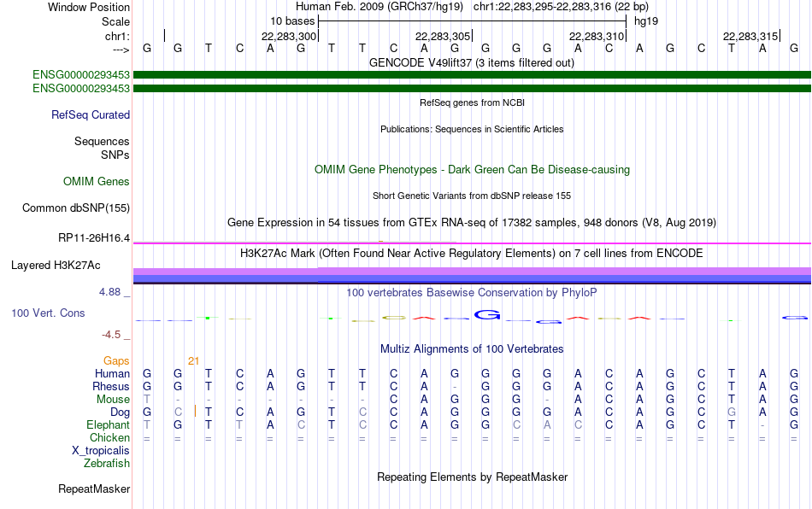Click the -4.5 PhyloP lower scale value
The width and height of the screenshot is (812, 509).
tap(111, 335)
